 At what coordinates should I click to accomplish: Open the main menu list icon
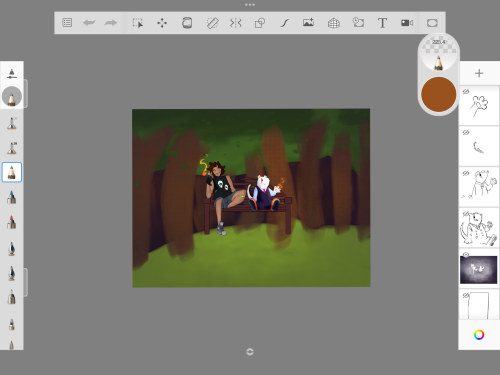tap(67, 23)
